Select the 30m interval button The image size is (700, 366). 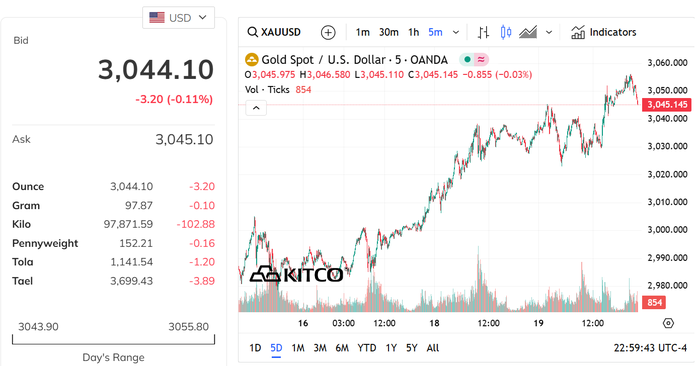[389, 32]
